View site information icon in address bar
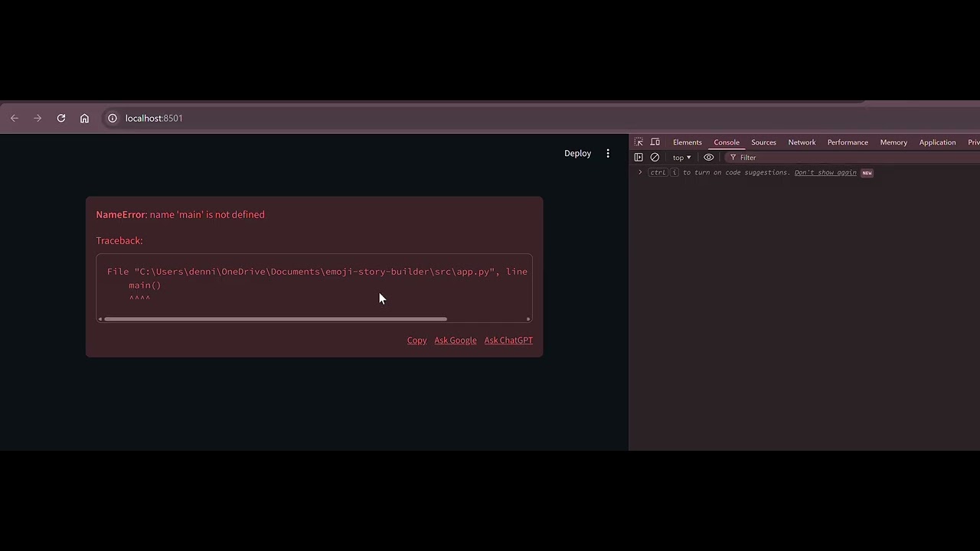Screen dimensions: 980x551 pyautogui.click(x=112, y=118)
